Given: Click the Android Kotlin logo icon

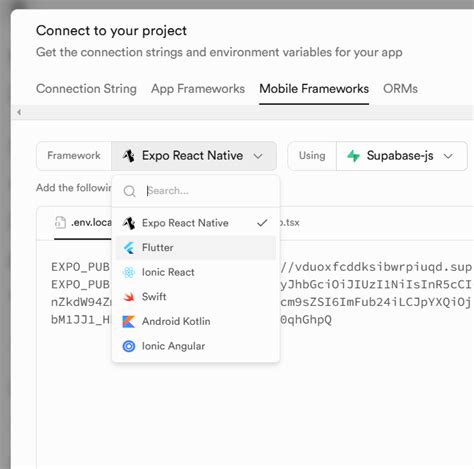Looking at the screenshot, I should [129, 321].
